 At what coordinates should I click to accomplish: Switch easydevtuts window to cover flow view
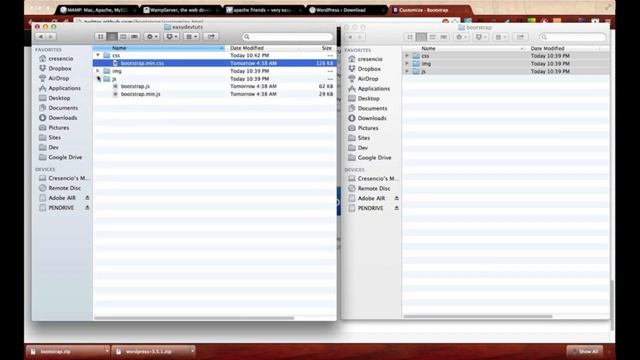pyautogui.click(x=134, y=37)
